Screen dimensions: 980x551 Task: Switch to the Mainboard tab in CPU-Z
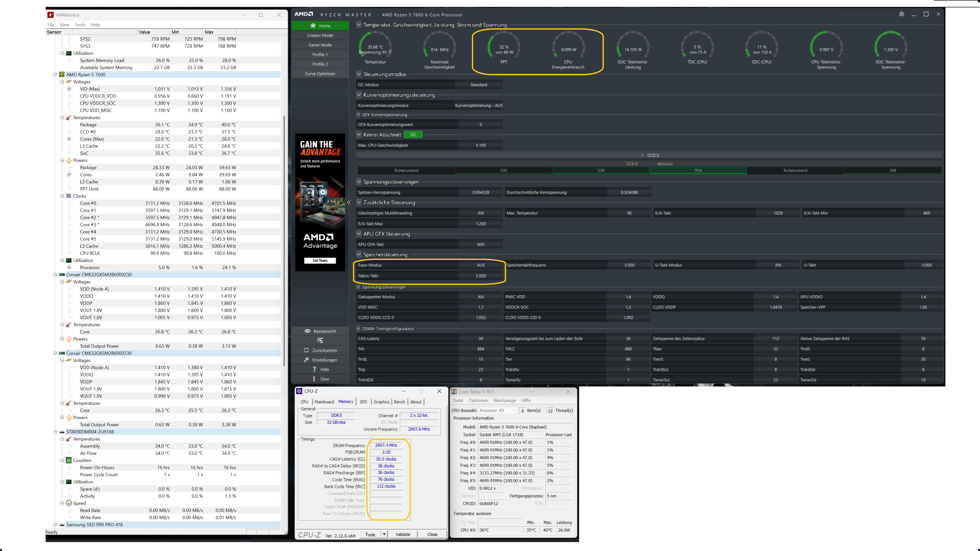(324, 402)
